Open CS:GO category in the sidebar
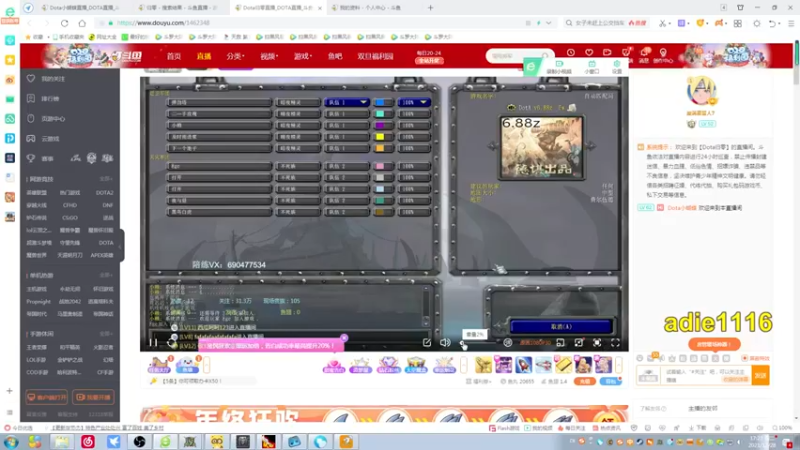This screenshot has width=800, height=450. click(x=70, y=218)
